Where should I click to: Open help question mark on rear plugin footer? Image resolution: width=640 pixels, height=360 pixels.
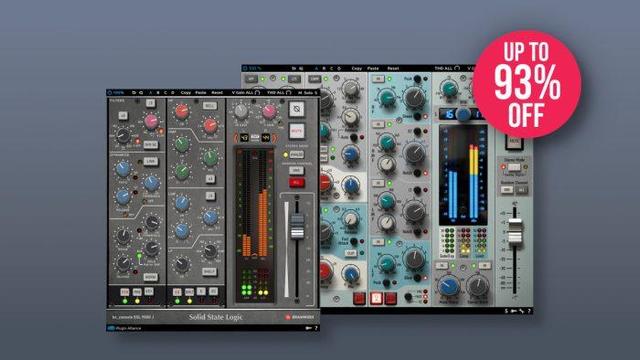pos(529,311)
